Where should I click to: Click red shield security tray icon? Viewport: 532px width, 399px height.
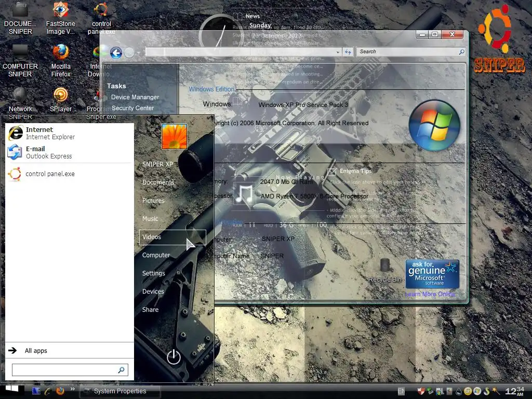421,391
